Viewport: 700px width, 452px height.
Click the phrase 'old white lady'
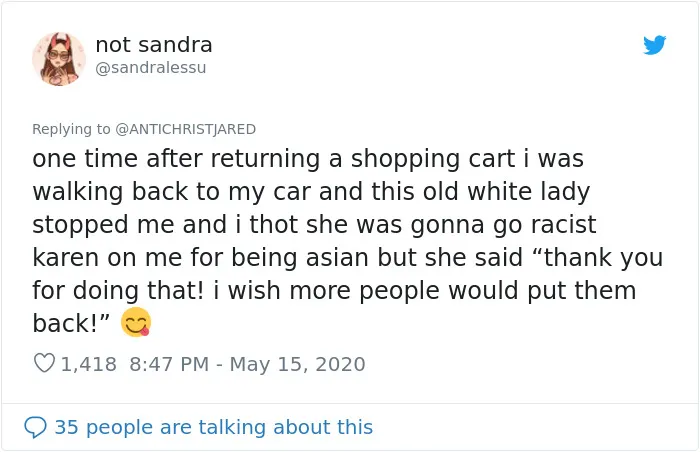click(507, 192)
